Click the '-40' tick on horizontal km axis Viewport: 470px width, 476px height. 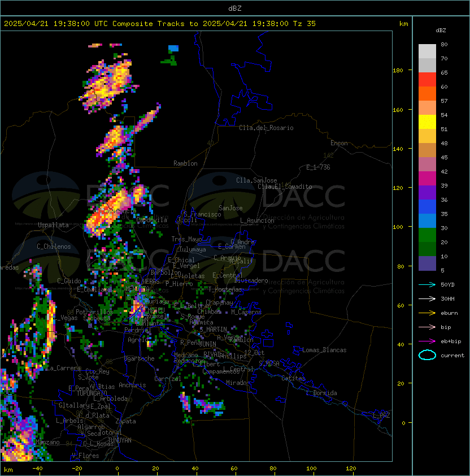pyautogui.click(x=37, y=469)
